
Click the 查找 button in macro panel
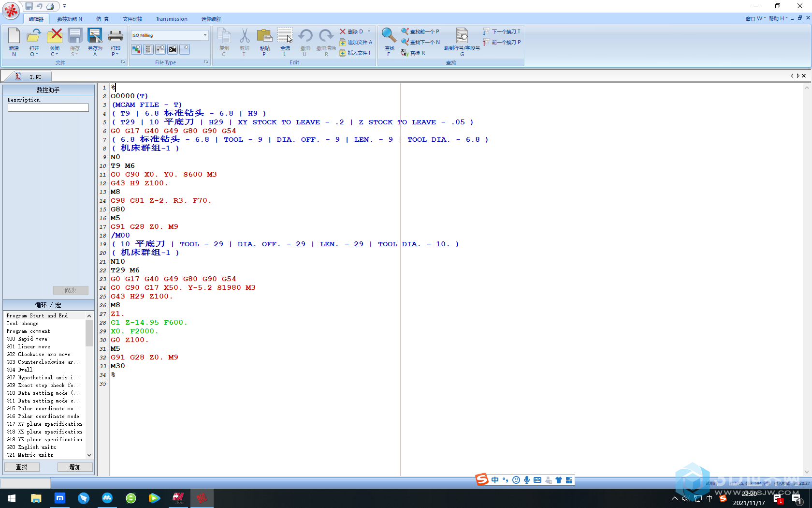click(22, 467)
